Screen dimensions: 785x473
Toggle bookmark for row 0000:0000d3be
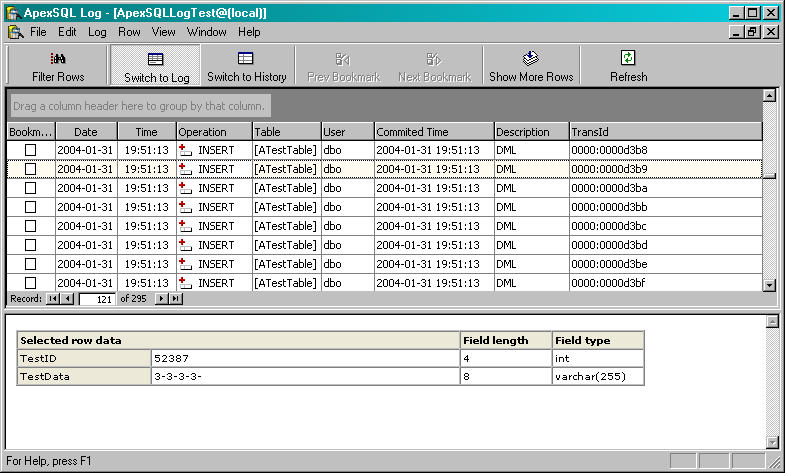[x=31, y=264]
